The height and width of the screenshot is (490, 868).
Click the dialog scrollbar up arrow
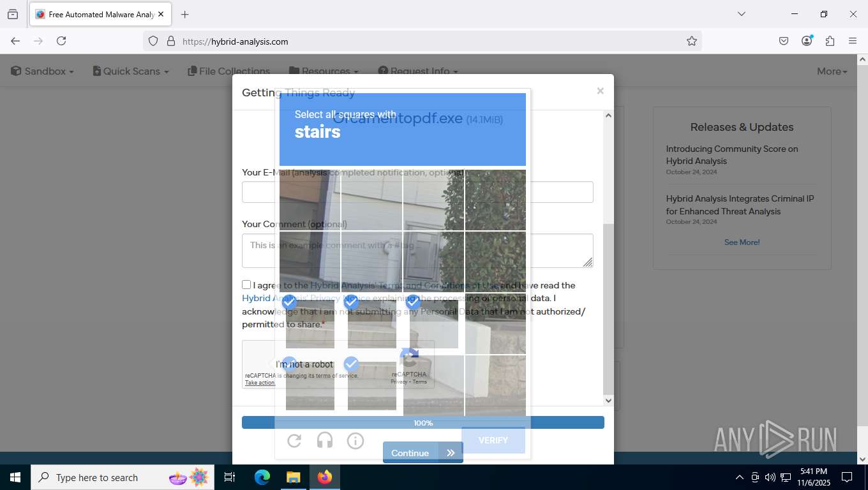coord(608,115)
